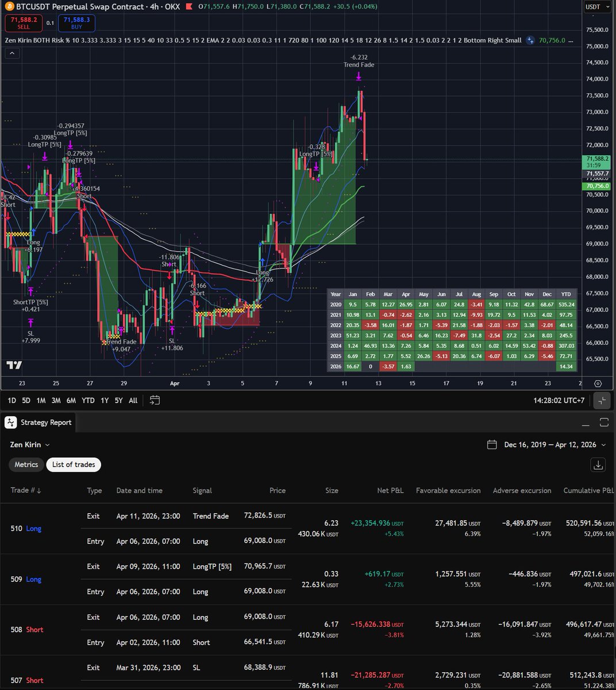
Task: Set chart range to 3M
Action: pos(56,400)
